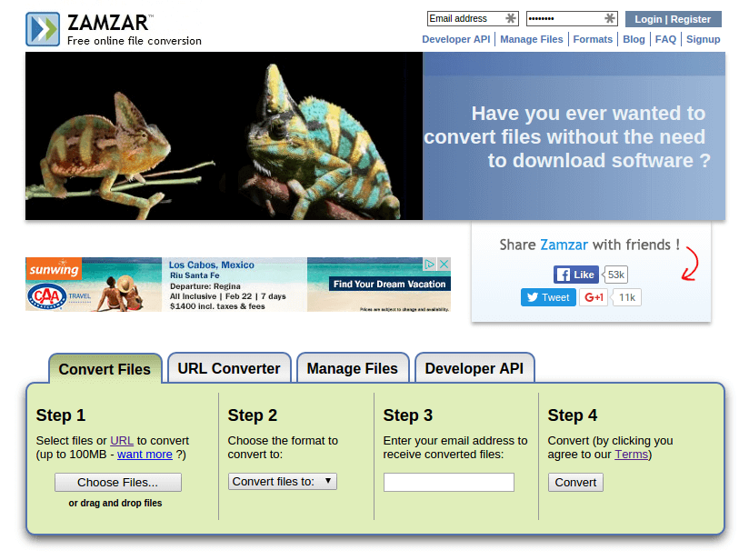Focus the Step 3 email address field
The height and width of the screenshot is (560, 749).
tap(448, 483)
